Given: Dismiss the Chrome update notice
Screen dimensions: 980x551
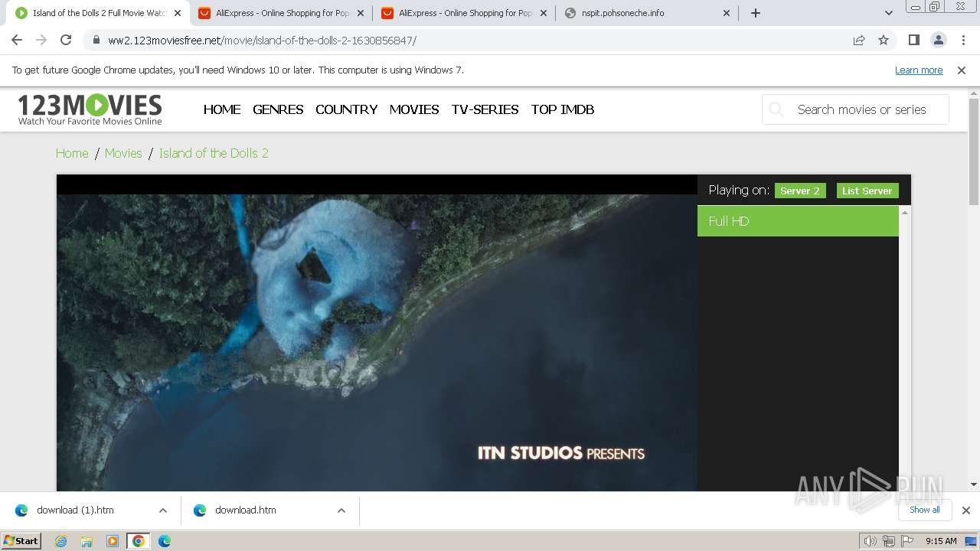Looking at the screenshot, I should [x=962, y=70].
